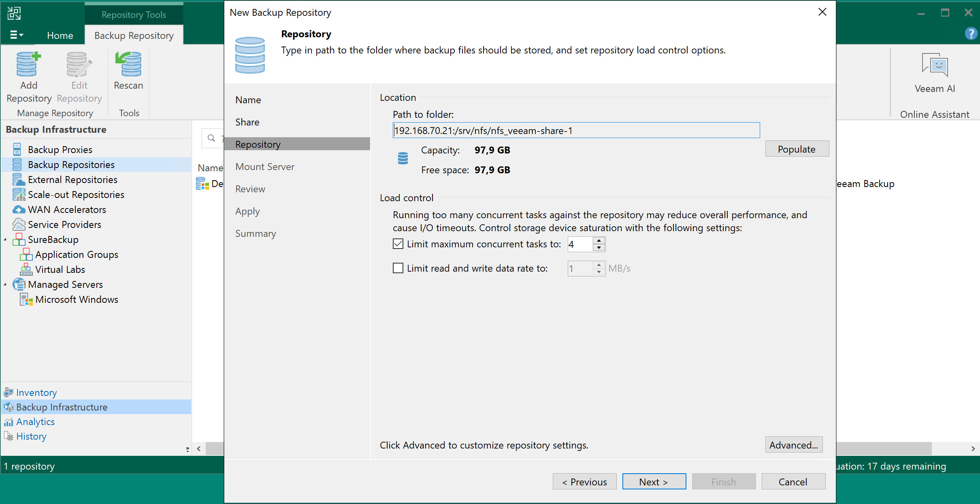Click Next to continue the wizard
The image size is (980, 504).
click(x=654, y=481)
